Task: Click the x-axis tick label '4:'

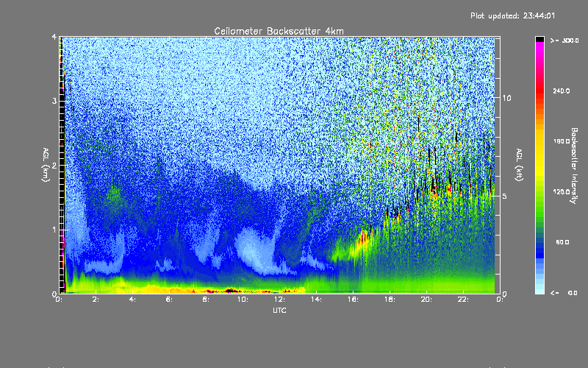Action: click(132, 300)
